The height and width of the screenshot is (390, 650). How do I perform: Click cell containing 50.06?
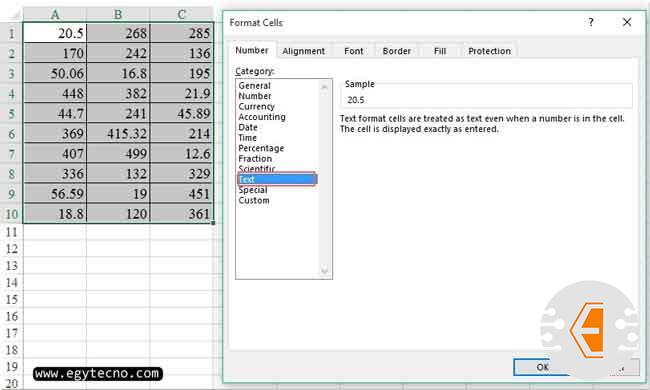pyautogui.click(x=55, y=73)
